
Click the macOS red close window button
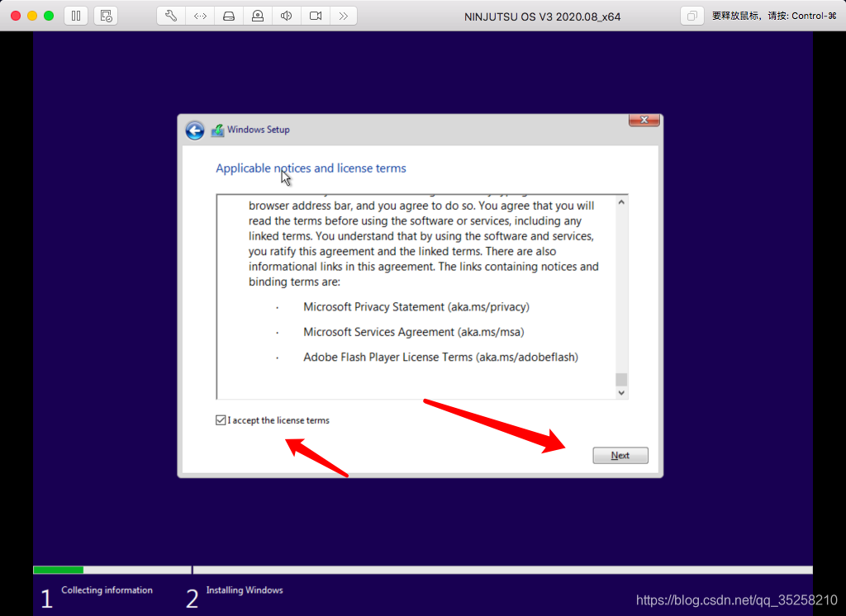pyautogui.click(x=16, y=16)
